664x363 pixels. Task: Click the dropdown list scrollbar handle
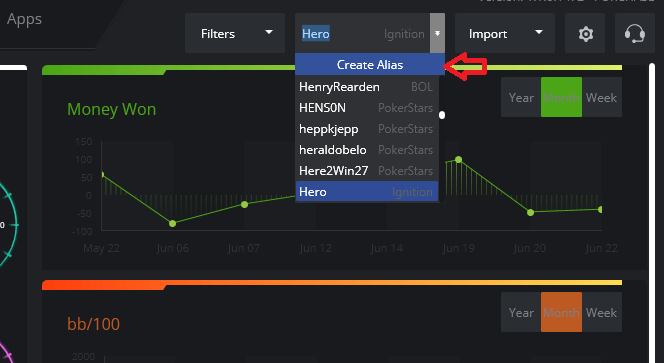tap(442, 115)
